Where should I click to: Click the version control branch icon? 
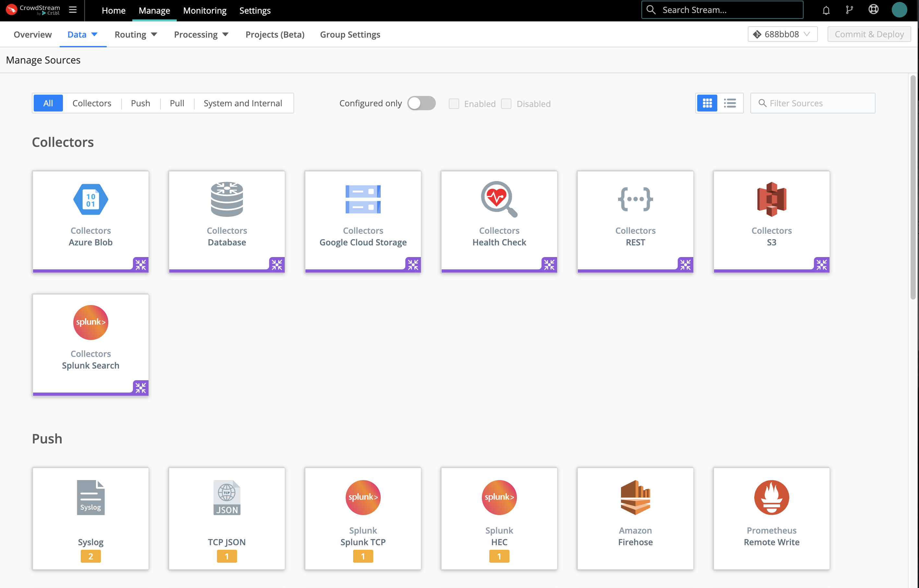[x=850, y=9]
